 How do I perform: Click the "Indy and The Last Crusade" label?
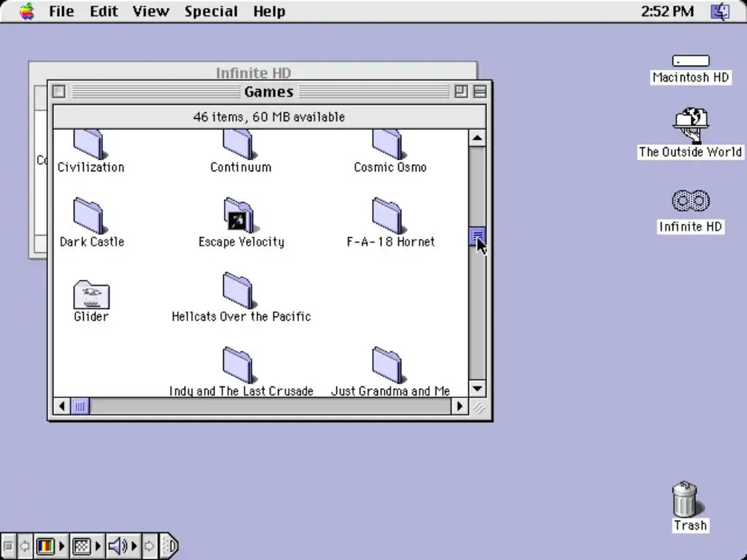241,391
